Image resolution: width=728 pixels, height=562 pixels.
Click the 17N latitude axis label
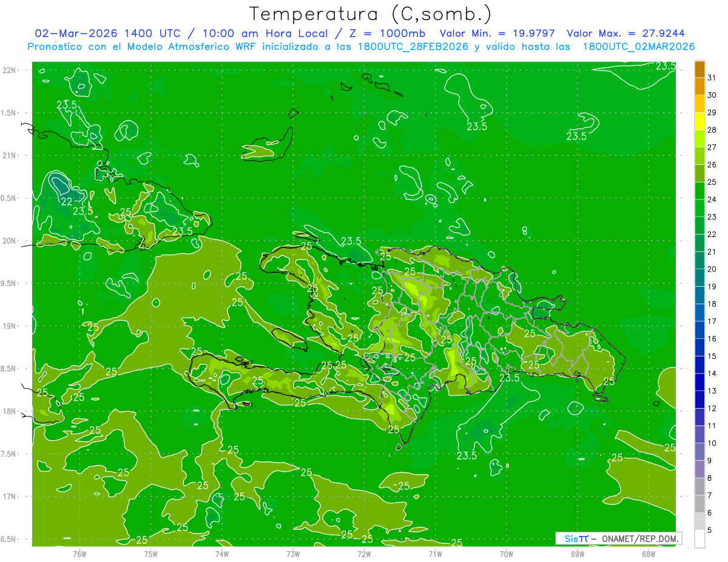9,497
